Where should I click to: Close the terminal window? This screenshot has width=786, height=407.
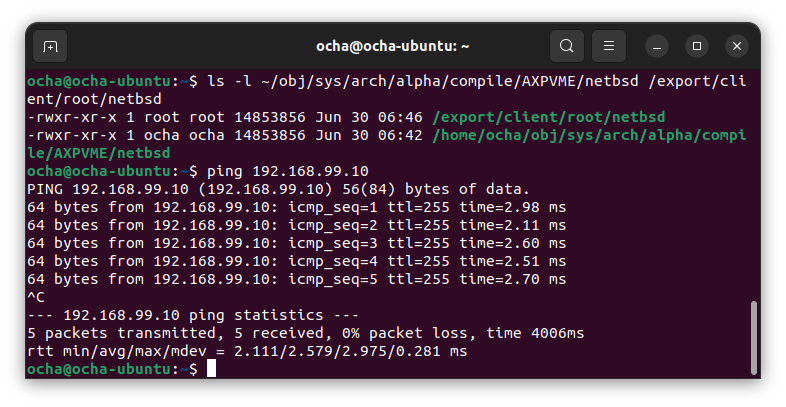737,46
